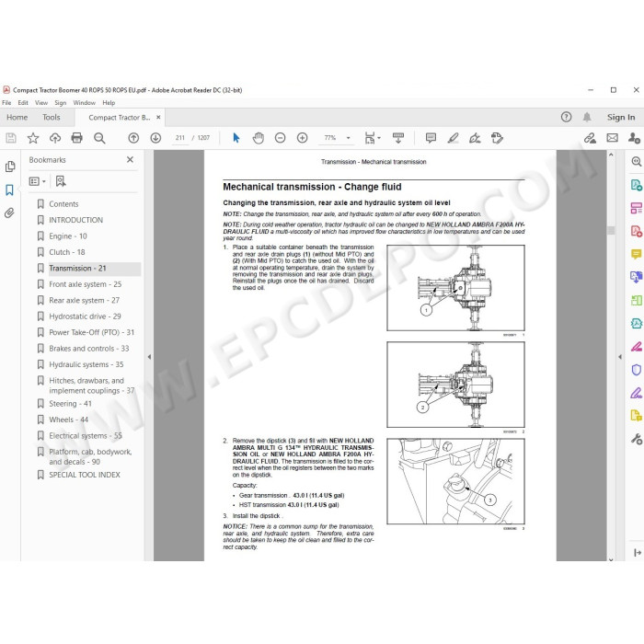The width and height of the screenshot is (644, 644).
Task: Close the Bookmarks panel
Action: pos(131,159)
